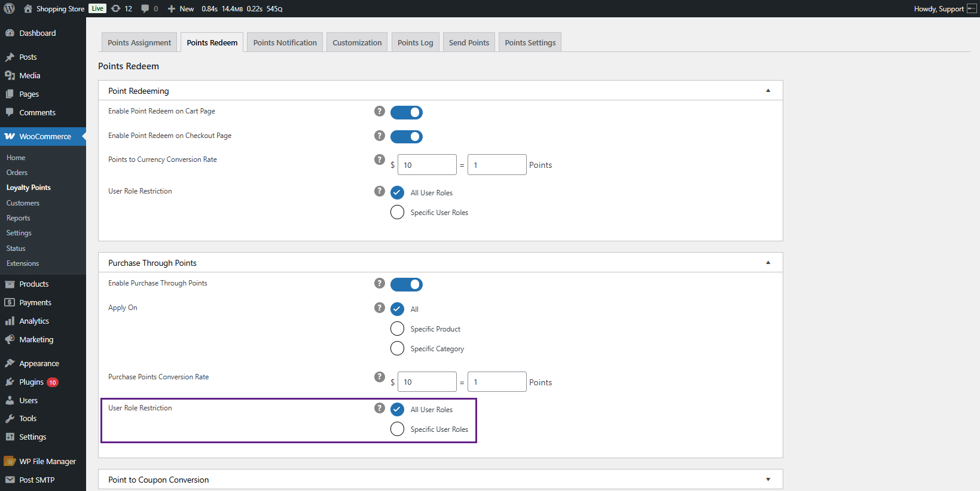Switch to Points Notification tab
This screenshot has height=491, width=980.
tap(285, 42)
